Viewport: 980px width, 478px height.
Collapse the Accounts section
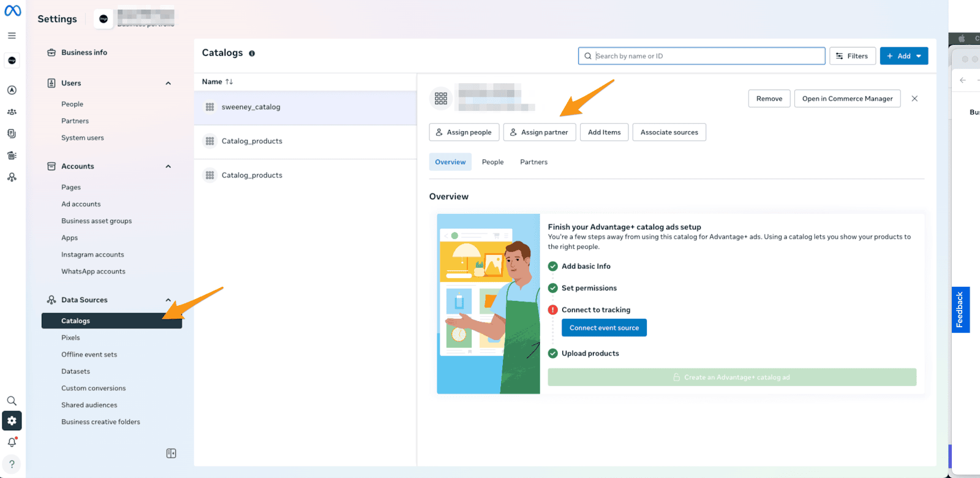[x=168, y=167]
